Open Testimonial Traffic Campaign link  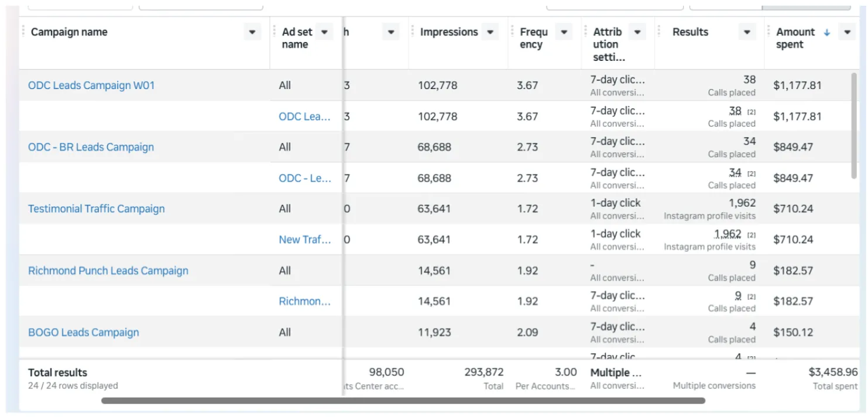coord(97,209)
